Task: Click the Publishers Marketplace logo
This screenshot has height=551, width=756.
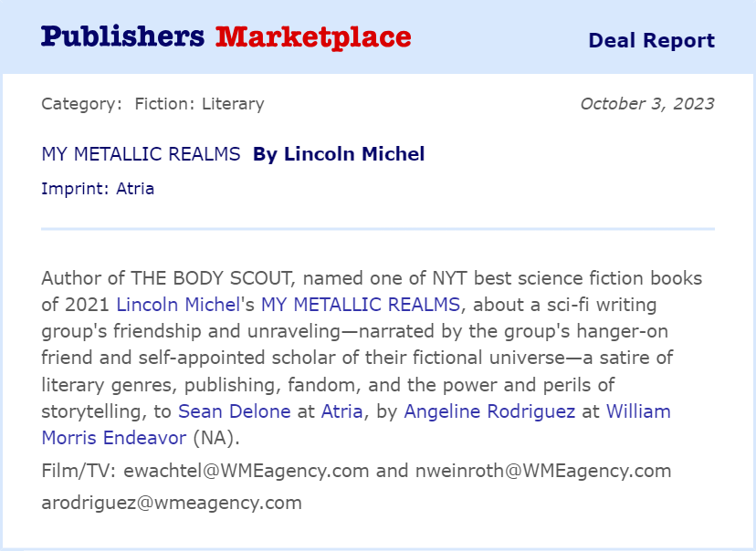Action: pyautogui.click(x=226, y=37)
